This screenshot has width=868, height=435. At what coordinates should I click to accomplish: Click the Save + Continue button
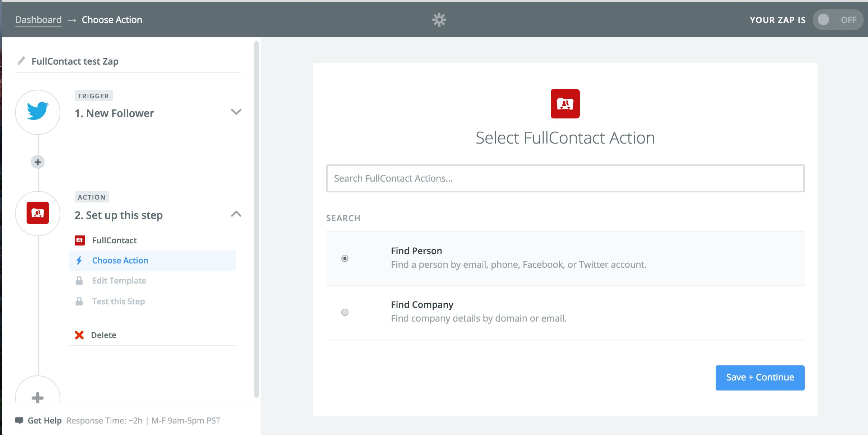tap(760, 378)
